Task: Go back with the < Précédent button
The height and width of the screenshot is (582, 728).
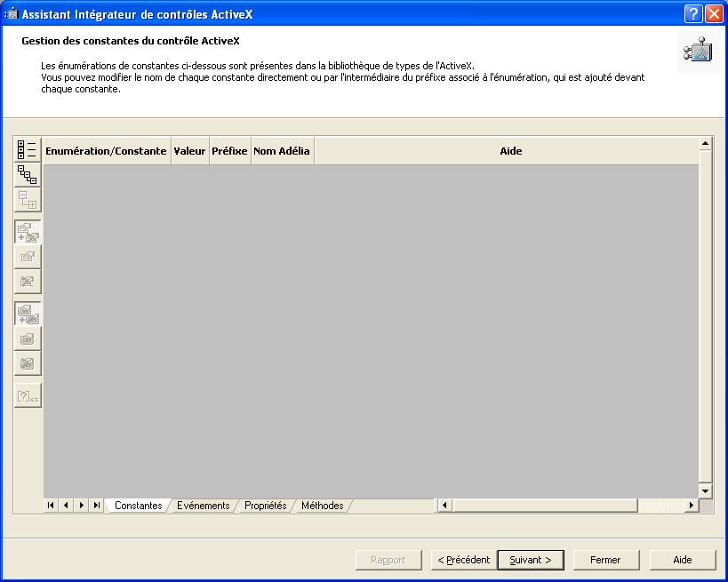Action: (463, 560)
